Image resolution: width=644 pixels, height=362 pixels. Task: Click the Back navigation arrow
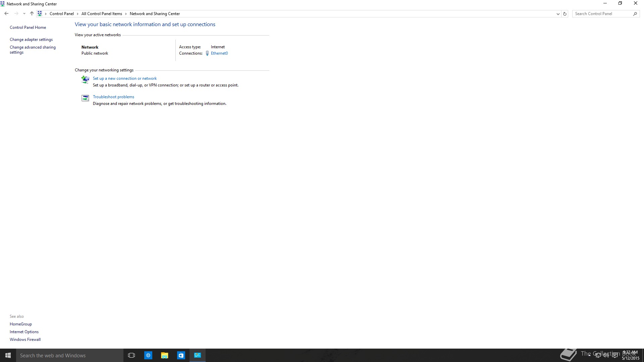pos(6,14)
